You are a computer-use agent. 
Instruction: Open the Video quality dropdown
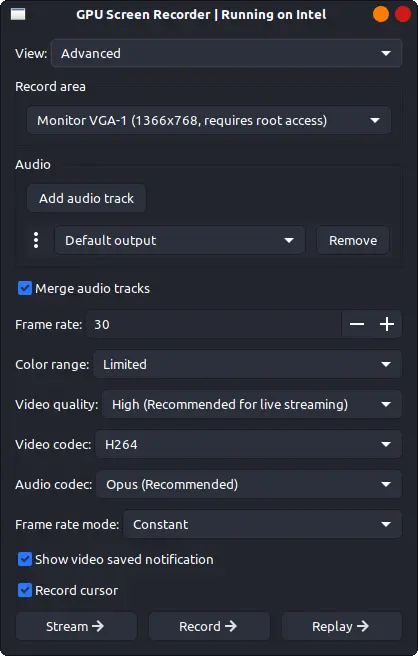[252, 405]
